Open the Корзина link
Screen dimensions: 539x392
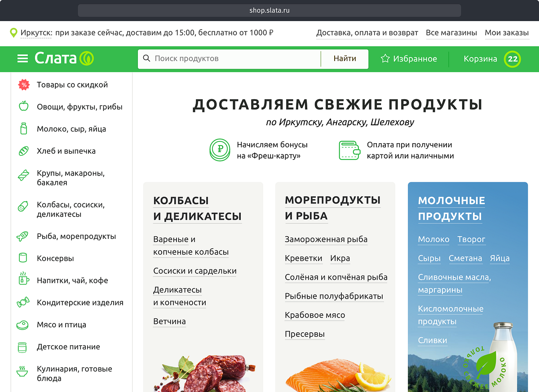coord(480,59)
